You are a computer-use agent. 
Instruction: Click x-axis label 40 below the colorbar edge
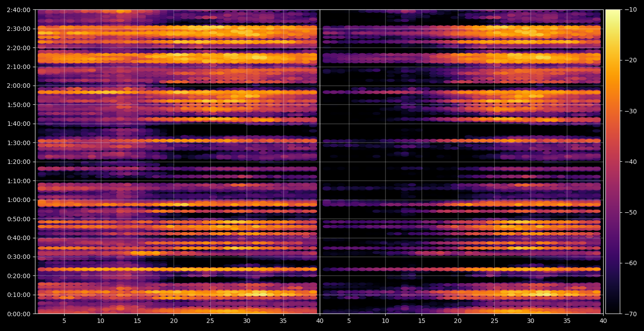point(604,321)
